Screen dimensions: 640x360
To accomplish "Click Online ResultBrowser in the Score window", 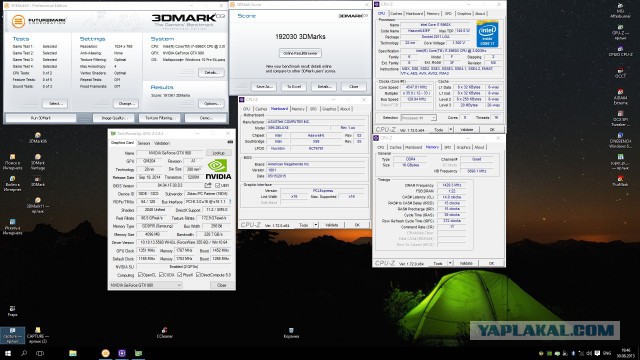I will (300, 53).
